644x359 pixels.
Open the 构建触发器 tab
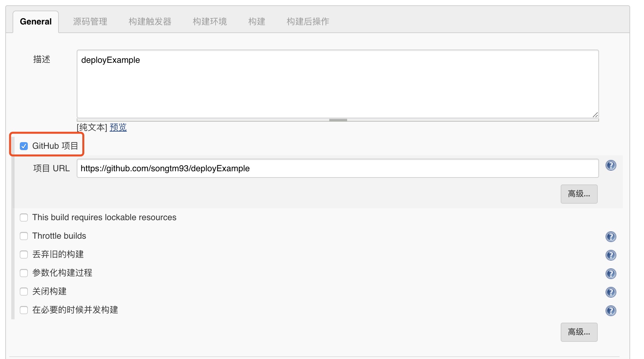[150, 21]
